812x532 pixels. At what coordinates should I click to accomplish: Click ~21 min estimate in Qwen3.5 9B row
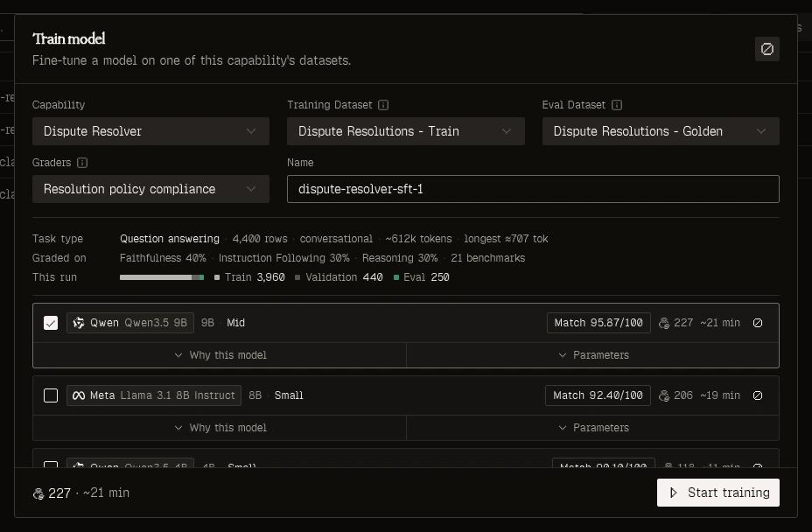tap(720, 323)
